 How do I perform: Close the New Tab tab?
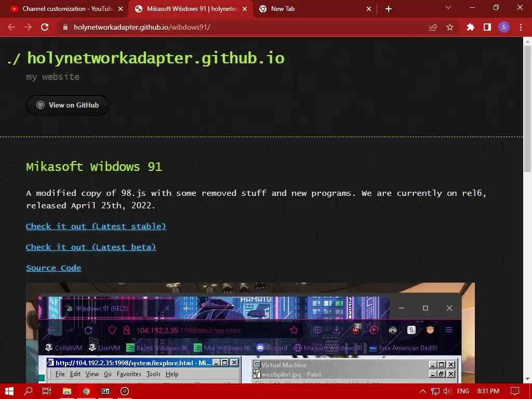[x=369, y=9]
